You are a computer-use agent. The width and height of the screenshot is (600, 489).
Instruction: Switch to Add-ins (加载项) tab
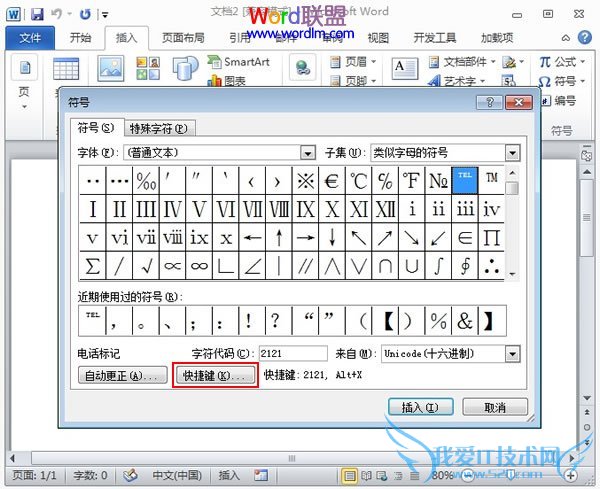pyautogui.click(x=497, y=37)
